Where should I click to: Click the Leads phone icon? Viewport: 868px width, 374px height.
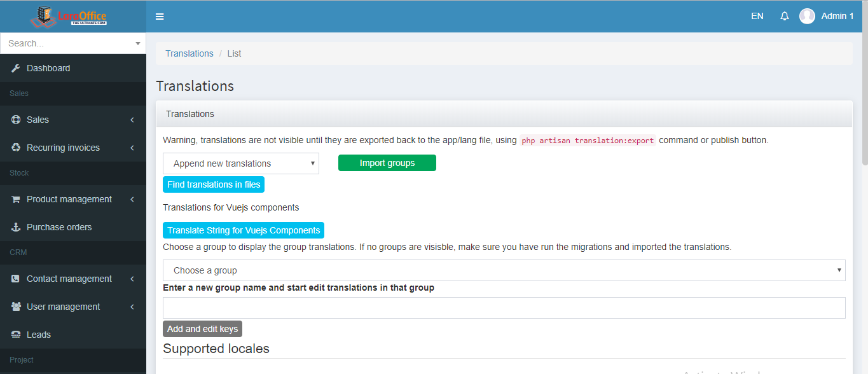click(16, 335)
